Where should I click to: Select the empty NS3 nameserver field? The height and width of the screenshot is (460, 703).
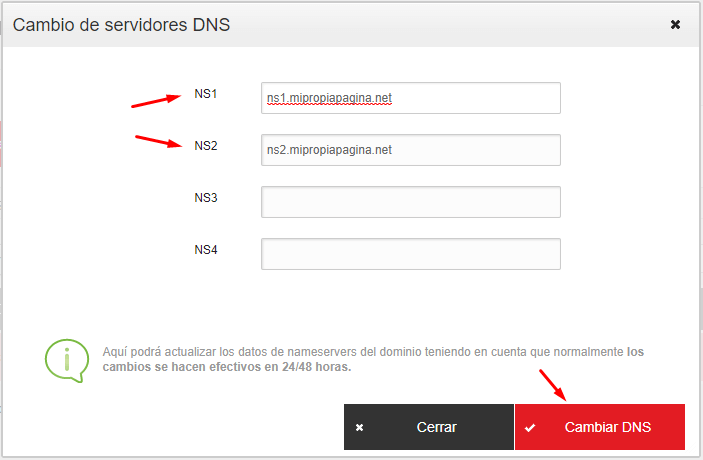click(411, 202)
